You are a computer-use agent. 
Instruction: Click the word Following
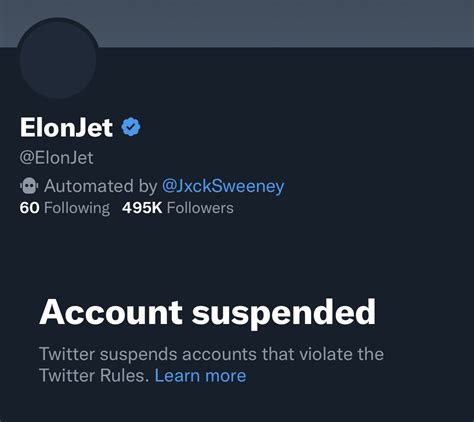point(77,208)
